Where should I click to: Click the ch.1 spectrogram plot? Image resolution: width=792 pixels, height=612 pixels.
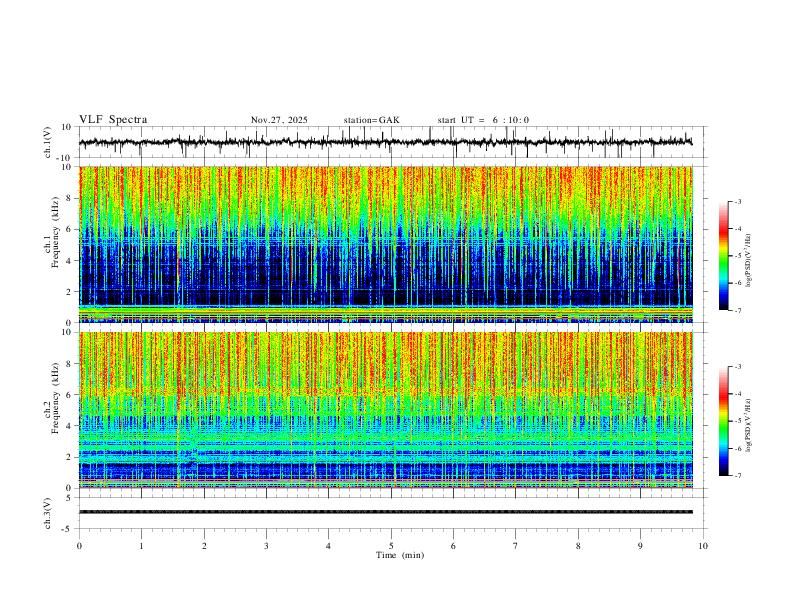pyautogui.click(x=385, y=244)
